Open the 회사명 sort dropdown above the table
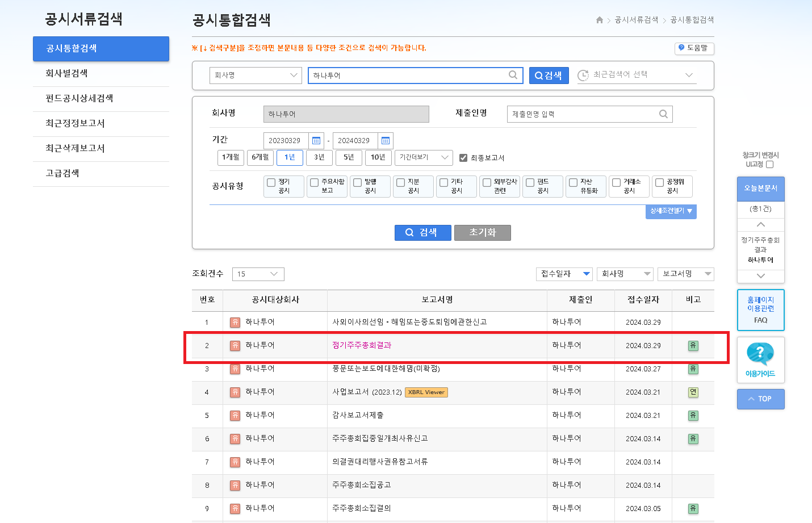 625,274
